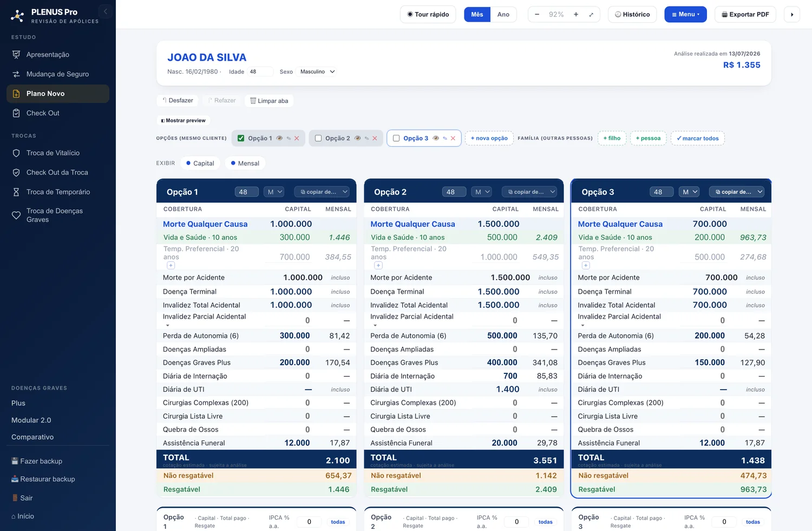Click the nova opção button
The width and height of the screenshot is (812, 531).
pos(489,138)
